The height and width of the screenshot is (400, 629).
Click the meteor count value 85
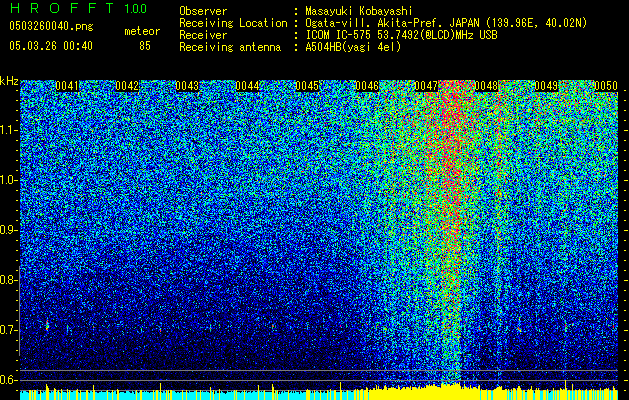tap(145, 46)
